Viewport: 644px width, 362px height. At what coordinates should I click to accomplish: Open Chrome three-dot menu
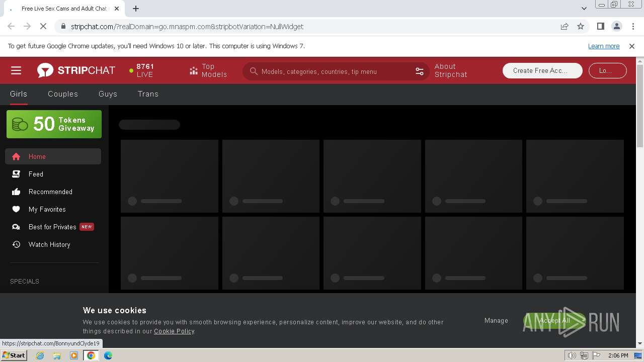point(633,26)
